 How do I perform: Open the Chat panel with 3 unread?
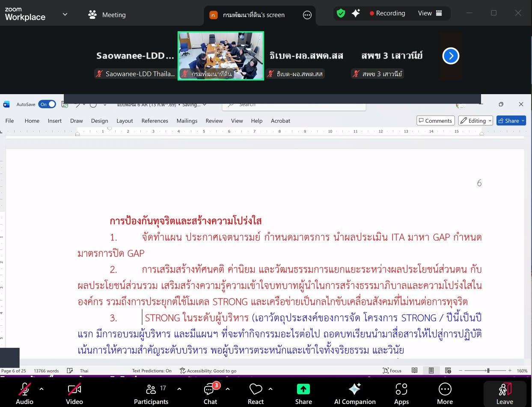tap(210, 393)
